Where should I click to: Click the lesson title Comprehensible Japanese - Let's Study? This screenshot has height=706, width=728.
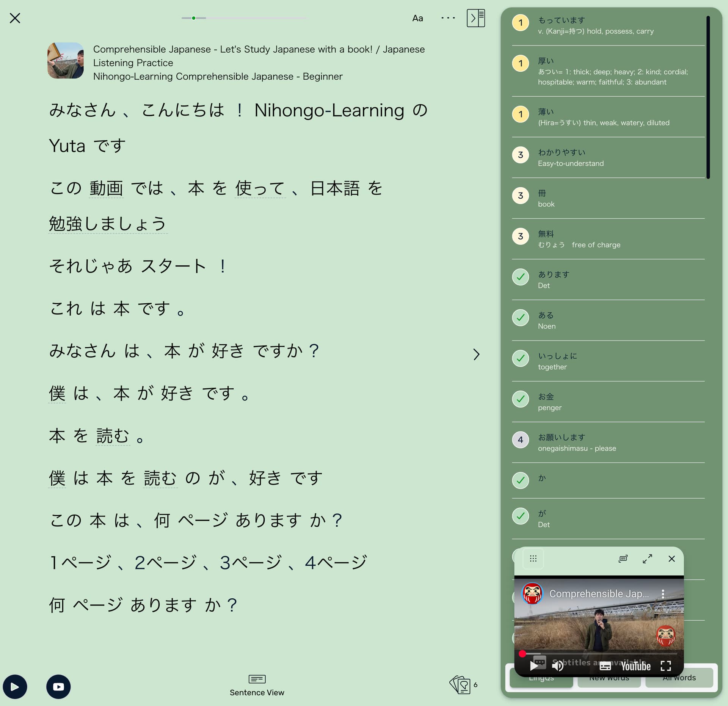pyautogui.click(x=259, y=56)
